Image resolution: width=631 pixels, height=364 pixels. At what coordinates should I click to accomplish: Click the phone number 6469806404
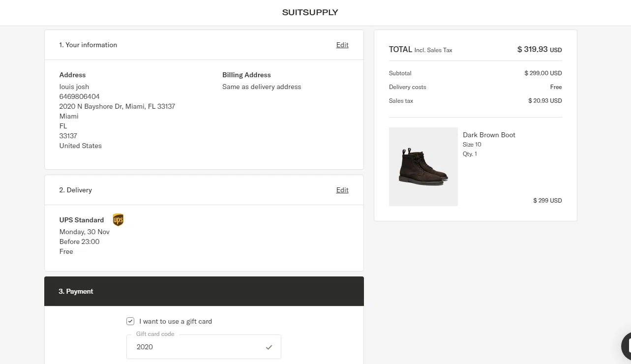(80, 96)
